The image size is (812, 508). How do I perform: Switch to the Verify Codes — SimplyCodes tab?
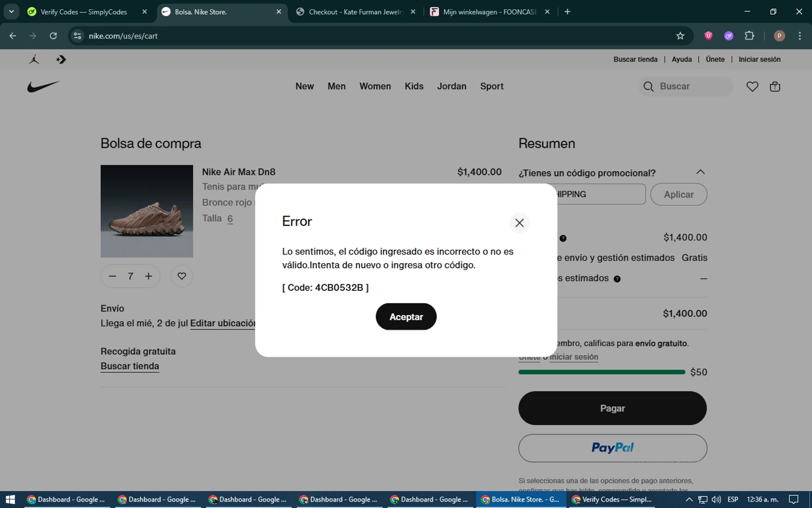83,12
